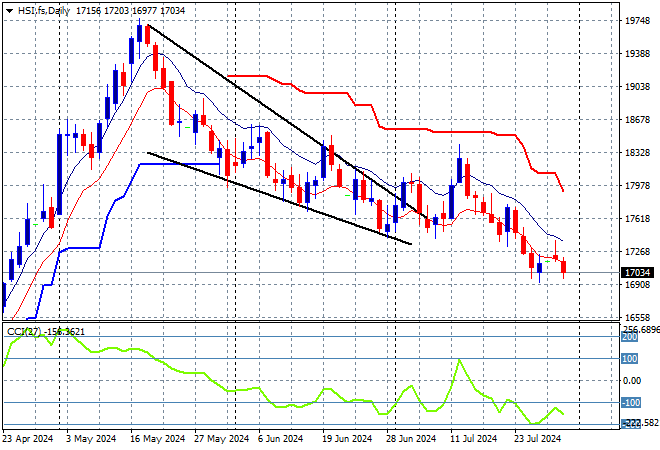This screenshot has width=660, height=450.
Task: Click the 19748 price scale label
Action: [x=637, y=21]
